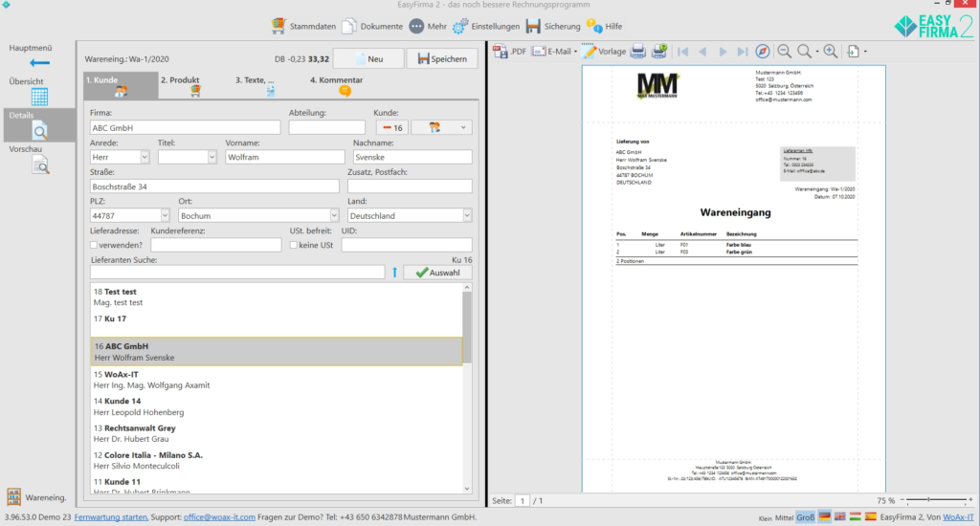This screenshot has height=526, width=980.
Task: Open the Ort dropdown list
Action: pyautogui.click(x=334, y=215)
